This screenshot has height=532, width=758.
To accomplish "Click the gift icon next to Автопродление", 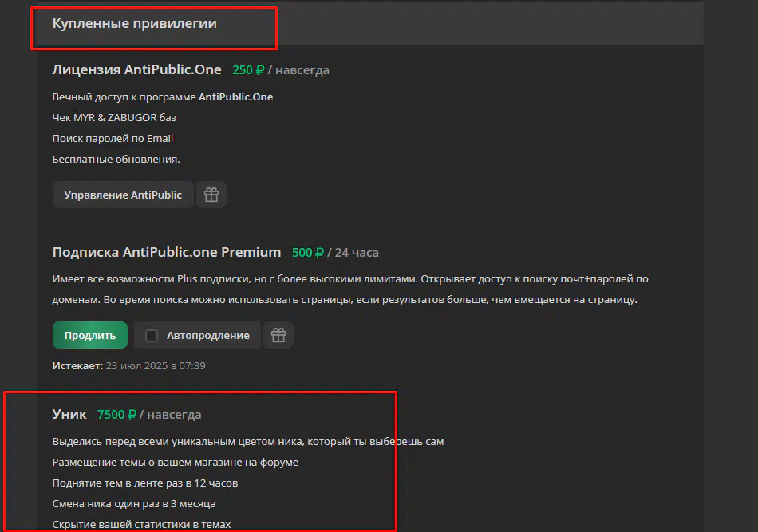I will pos(278,335).
